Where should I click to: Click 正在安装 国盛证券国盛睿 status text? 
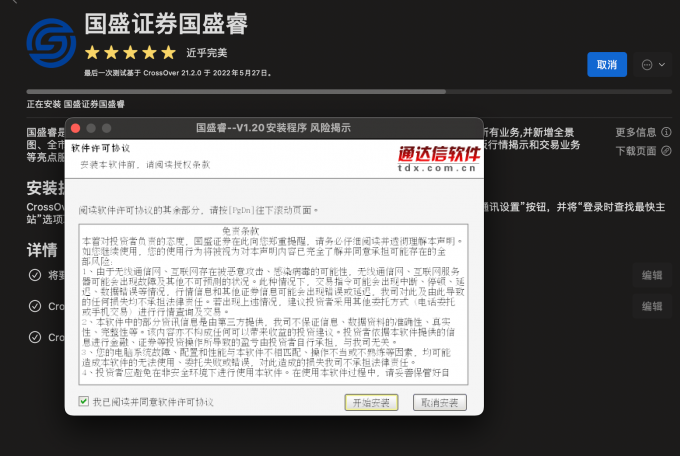[x=75, y=104]
